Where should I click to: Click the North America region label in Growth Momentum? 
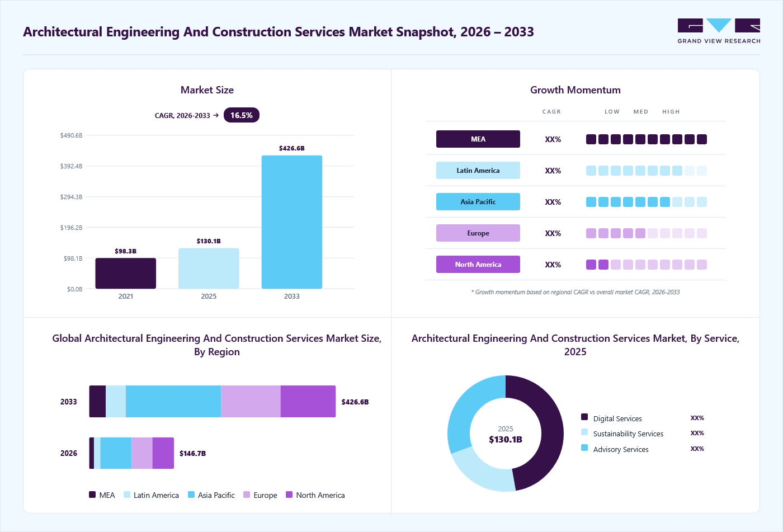point(478,265)
